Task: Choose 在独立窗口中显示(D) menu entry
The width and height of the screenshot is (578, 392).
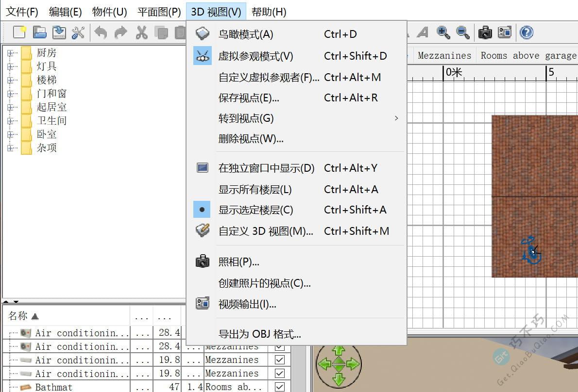Action: click(296, 168)
